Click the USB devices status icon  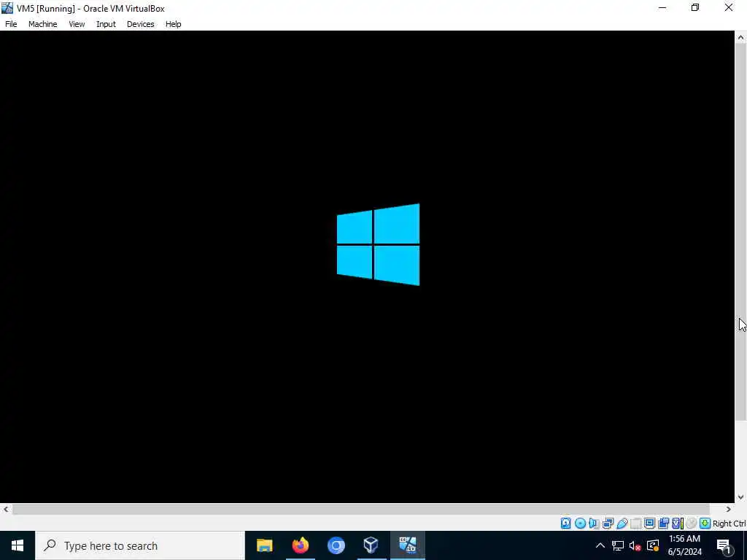622,524
